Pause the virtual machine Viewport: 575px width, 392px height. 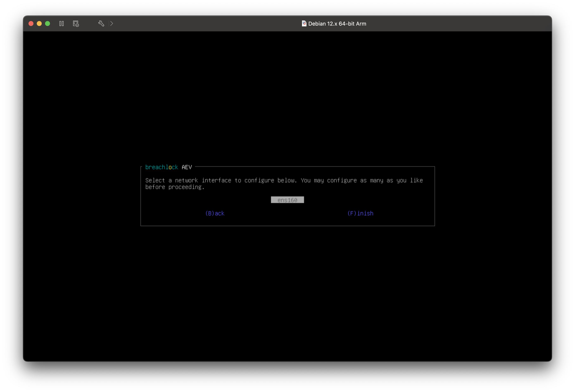pyautogui.click(x=62, y=24)
